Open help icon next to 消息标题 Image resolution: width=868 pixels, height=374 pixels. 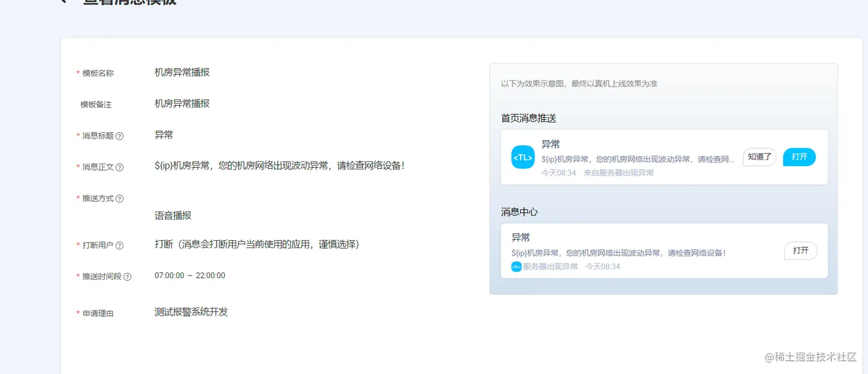[x=119, y=136]
